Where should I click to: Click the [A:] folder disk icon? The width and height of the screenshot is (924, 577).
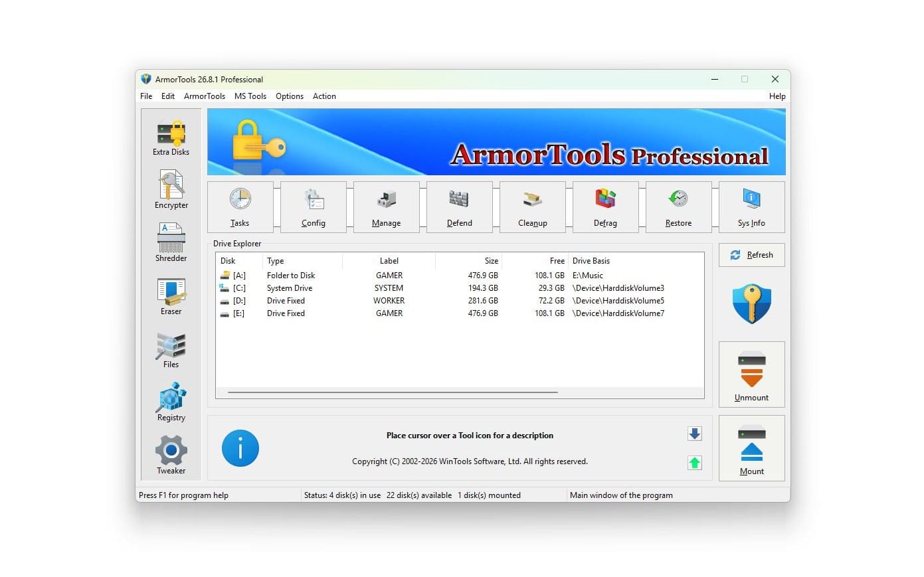(225, 275)
